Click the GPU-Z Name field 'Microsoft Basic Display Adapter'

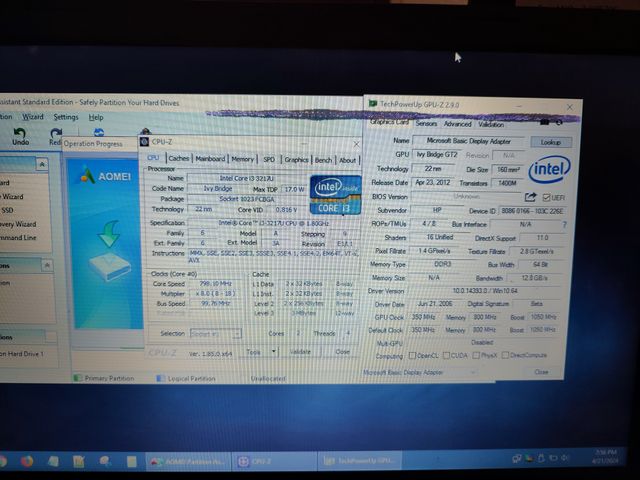[468, 141]
